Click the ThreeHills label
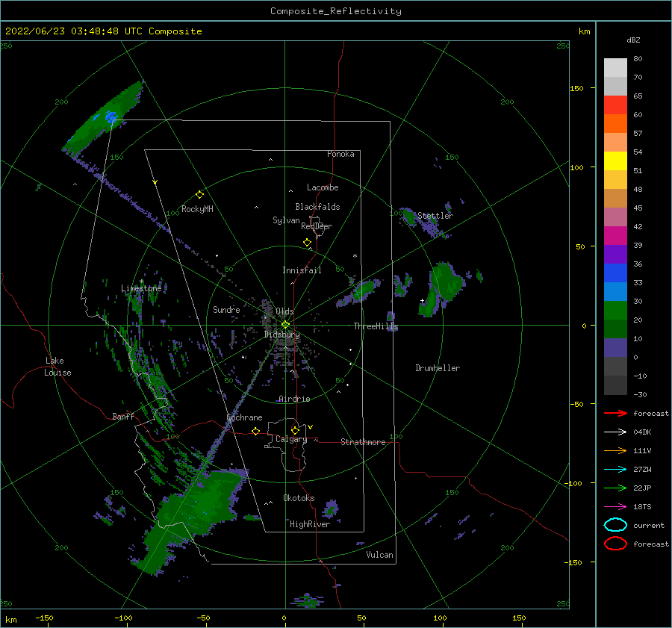The height and width of the screenshot is (628, 672). [x=376, y=326]
